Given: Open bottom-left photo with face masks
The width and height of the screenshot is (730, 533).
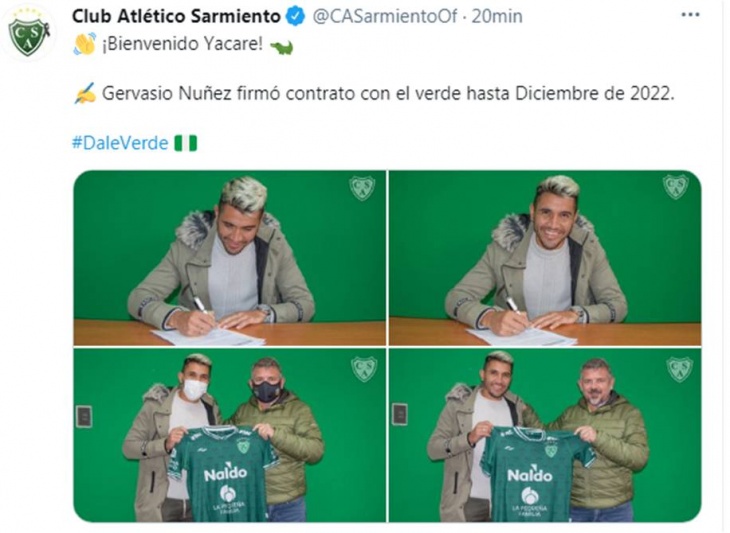Looking at the screenshot, I should 230,435.
